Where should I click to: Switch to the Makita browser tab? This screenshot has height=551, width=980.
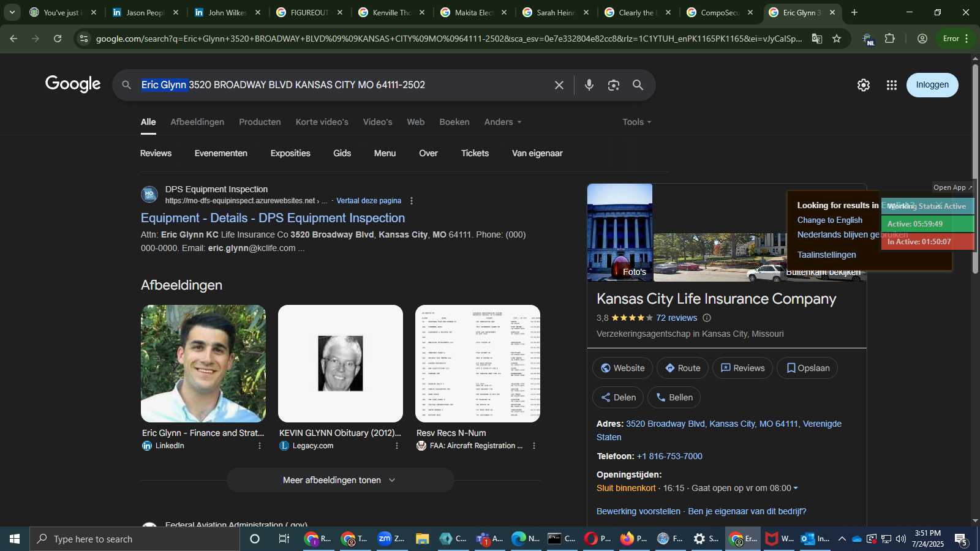coord(473,12)
